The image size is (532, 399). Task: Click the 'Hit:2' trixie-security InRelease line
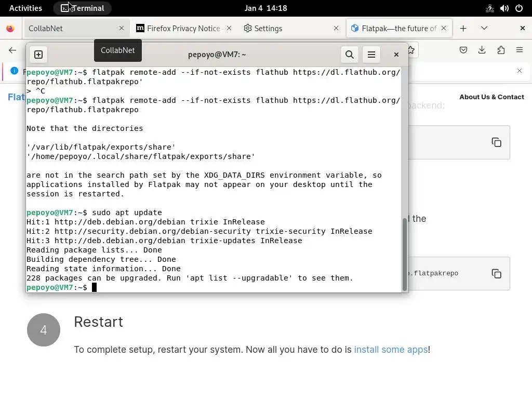(199, 231)
